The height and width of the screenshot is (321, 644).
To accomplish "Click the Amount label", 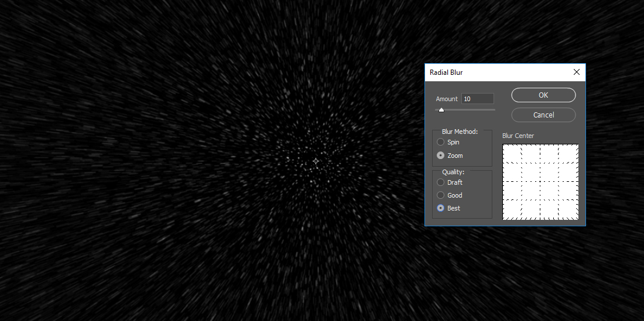I will [x=447, y=99].
